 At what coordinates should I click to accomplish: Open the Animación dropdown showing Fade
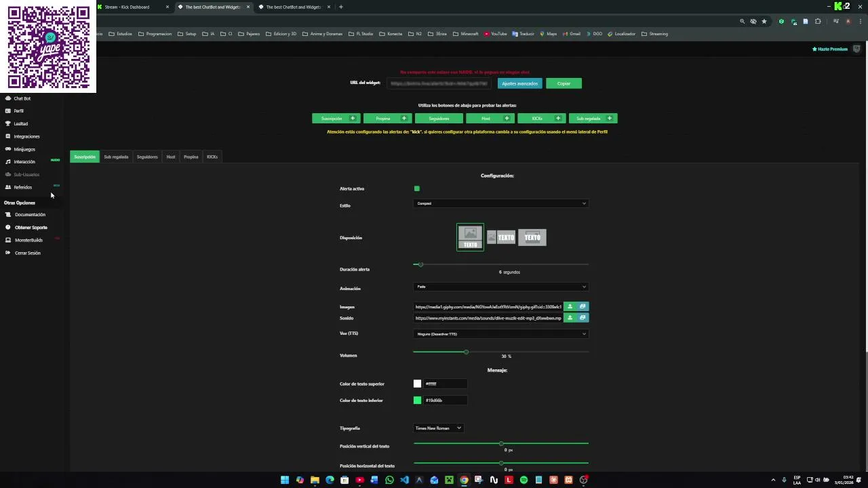point(500,287)
